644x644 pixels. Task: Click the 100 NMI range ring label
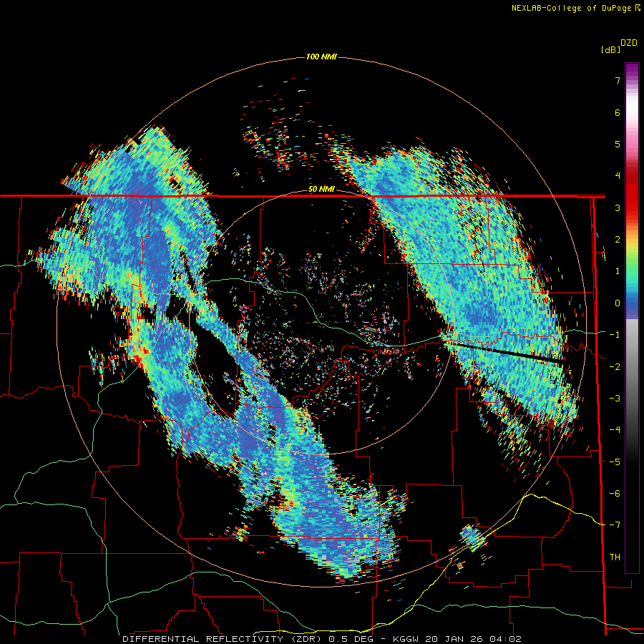coord(321,57)
